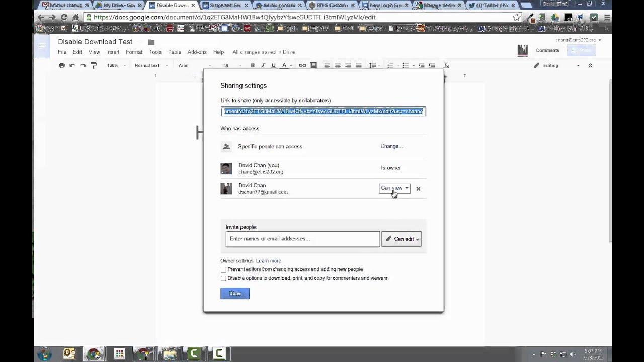Open the Table menu
The image size is (644, 362).
(x=175, y=52)
